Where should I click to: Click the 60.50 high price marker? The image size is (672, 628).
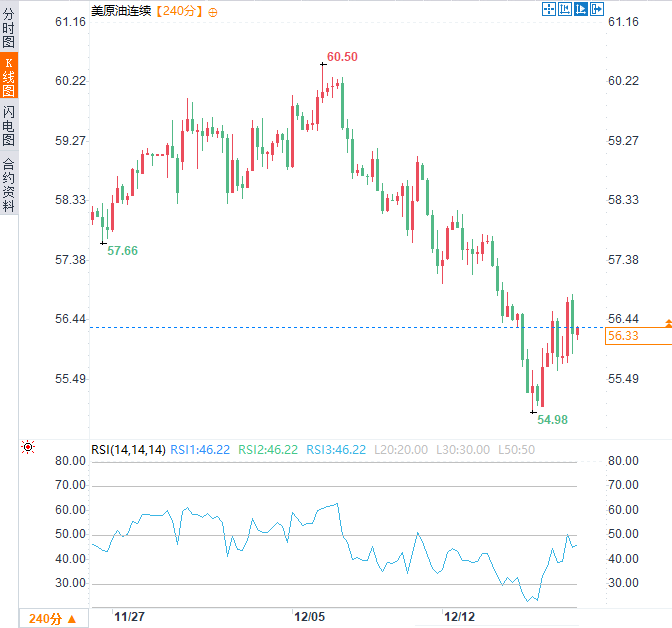342,57
